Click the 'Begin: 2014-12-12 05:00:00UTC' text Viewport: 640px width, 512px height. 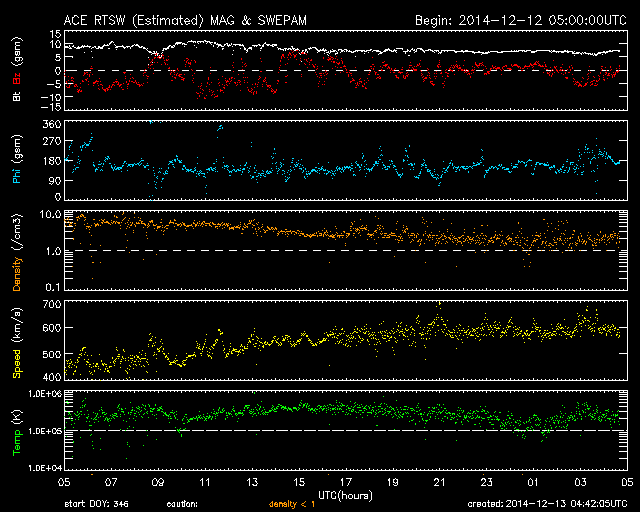click(521, 20)
